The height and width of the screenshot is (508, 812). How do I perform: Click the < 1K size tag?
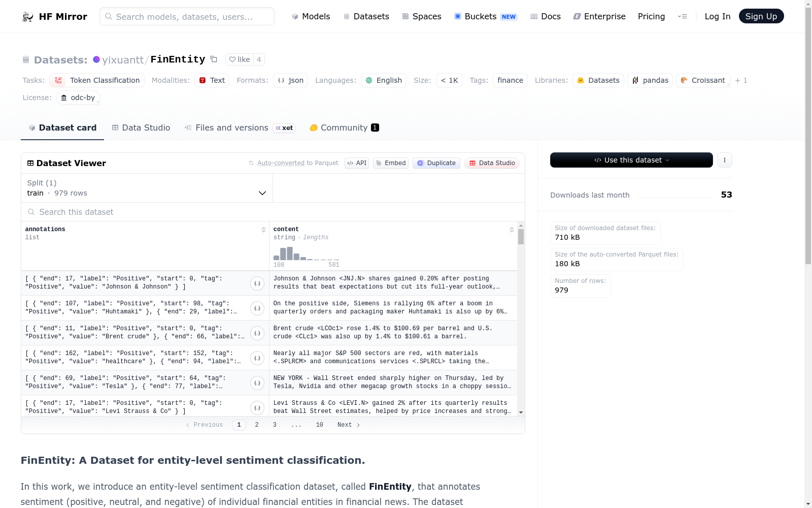(x=449, y=80)
